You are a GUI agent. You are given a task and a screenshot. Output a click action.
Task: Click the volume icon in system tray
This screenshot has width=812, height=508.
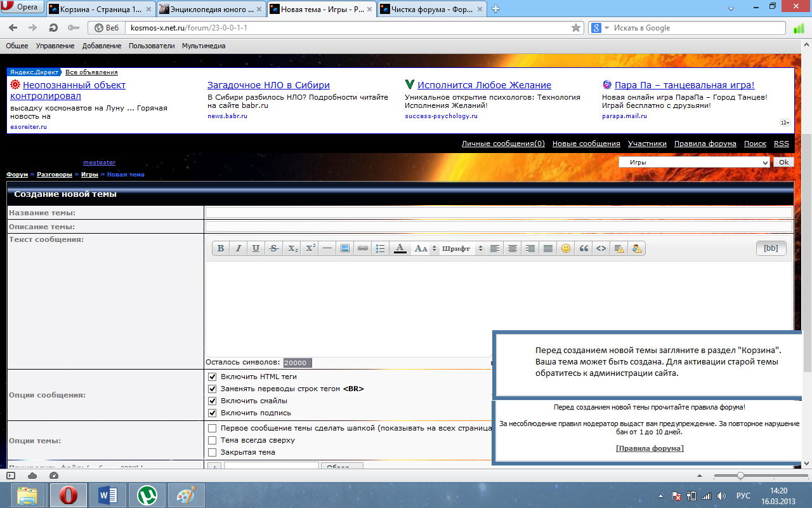point(722,496)
